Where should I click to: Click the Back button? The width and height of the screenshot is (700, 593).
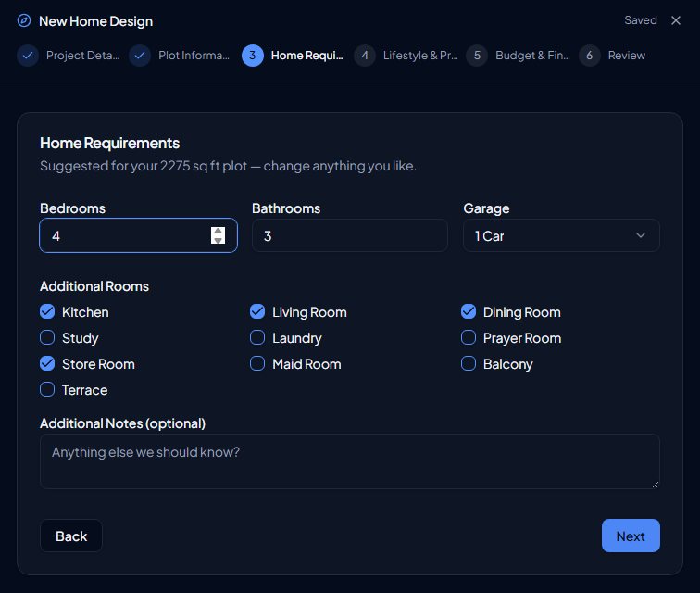point(71,536)
